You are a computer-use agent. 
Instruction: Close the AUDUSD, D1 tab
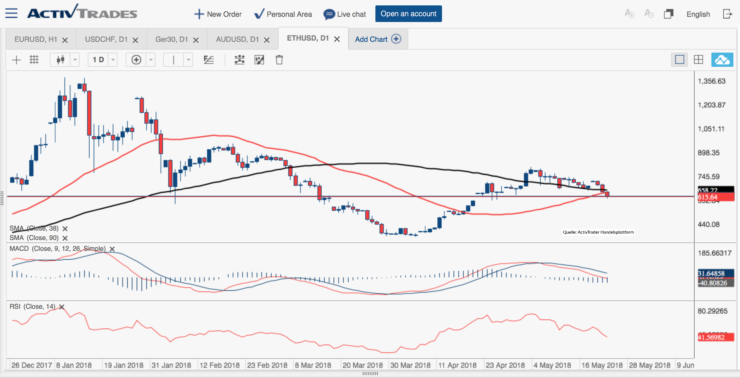click(267, 40)
